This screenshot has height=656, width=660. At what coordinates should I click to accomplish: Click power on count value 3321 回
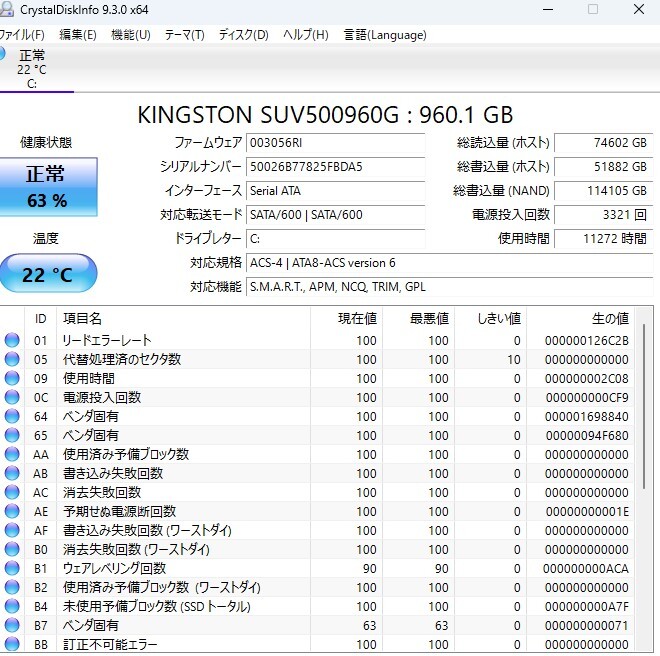604,215
